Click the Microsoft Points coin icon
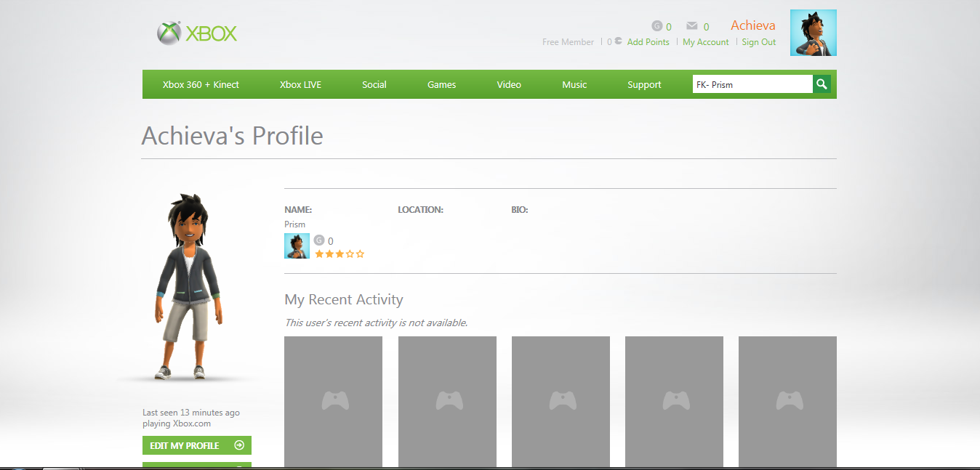Screen dimensions: 980x470 (618, 41)
